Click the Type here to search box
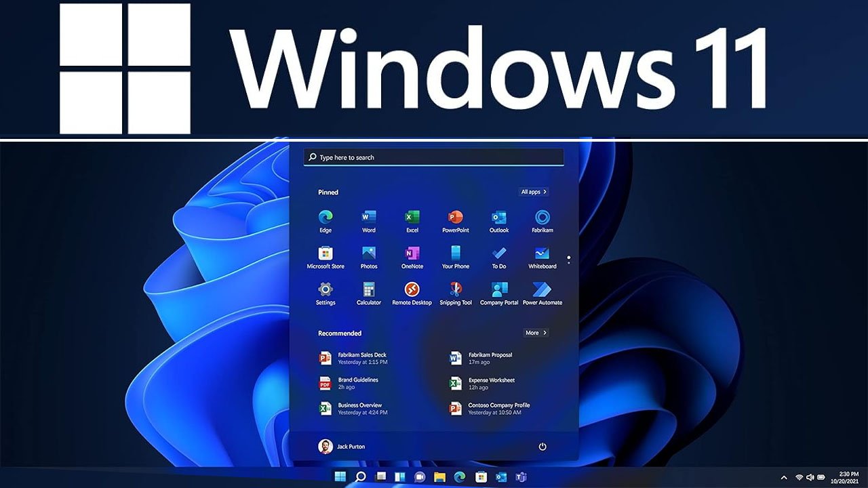 pos(434,157)
